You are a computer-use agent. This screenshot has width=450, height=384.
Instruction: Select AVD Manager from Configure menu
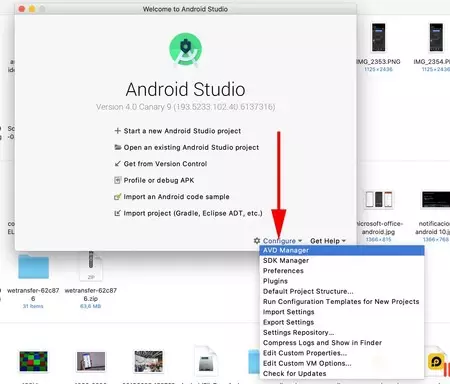(x=342, y=250)
